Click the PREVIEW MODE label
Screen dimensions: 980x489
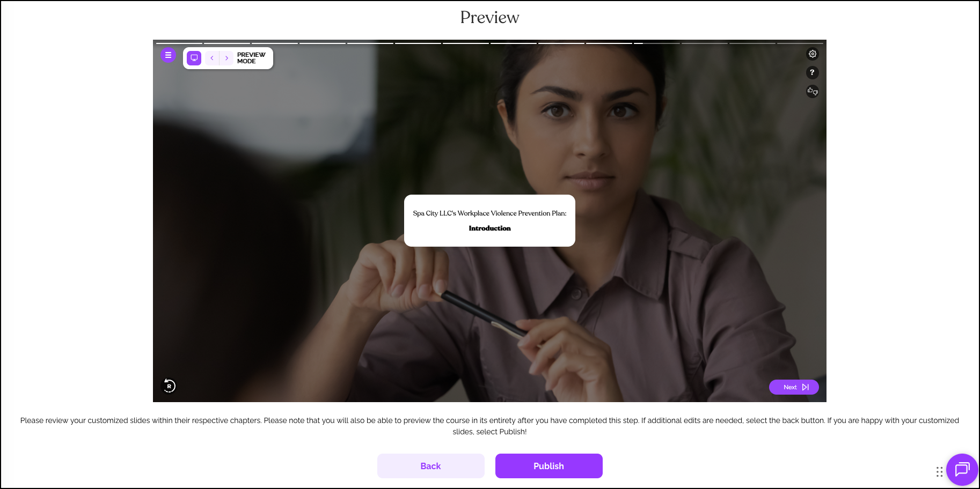click(251, 58)
